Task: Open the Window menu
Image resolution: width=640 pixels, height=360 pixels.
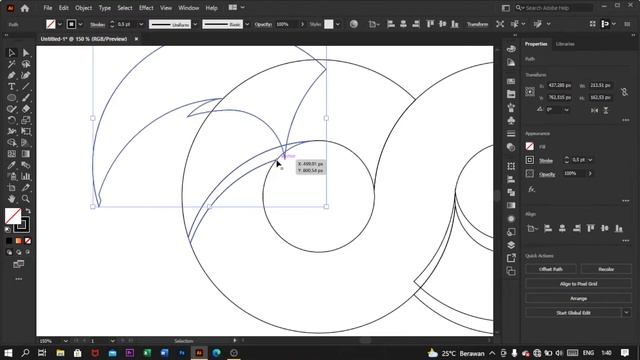Action: pos(189,8)
